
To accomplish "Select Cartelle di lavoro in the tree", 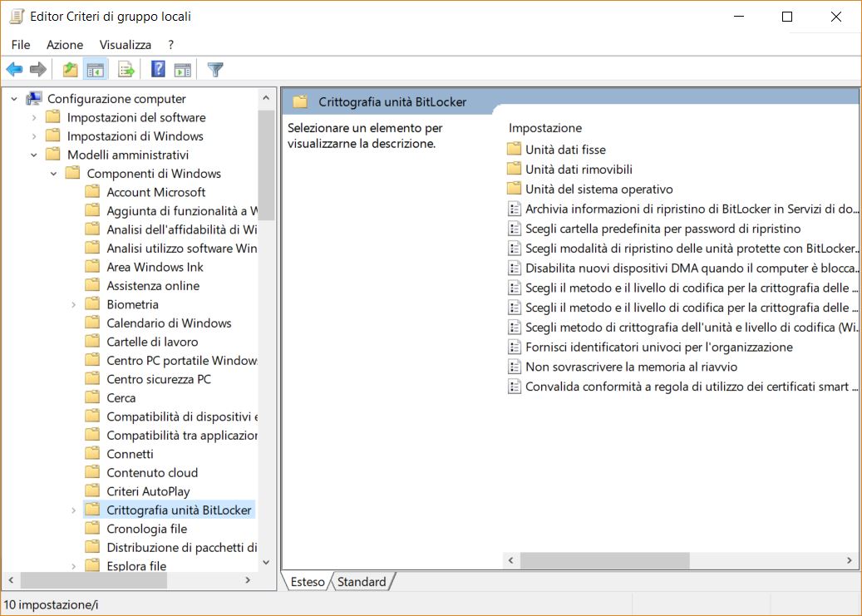I will 152,342.
